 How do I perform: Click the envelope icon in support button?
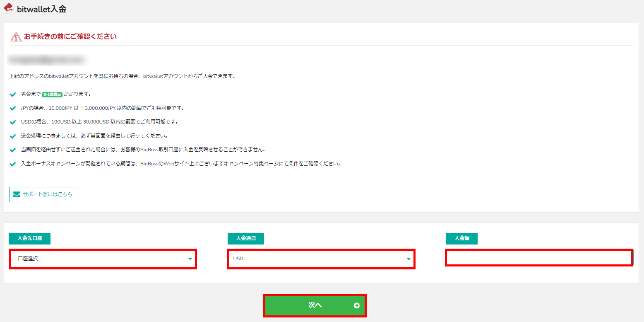tap(17, 194)
